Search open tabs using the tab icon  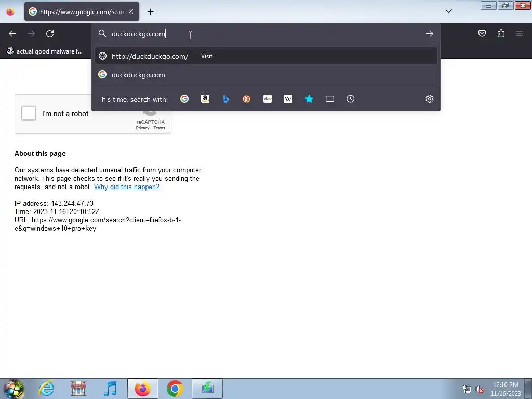[x=330, y=99]
